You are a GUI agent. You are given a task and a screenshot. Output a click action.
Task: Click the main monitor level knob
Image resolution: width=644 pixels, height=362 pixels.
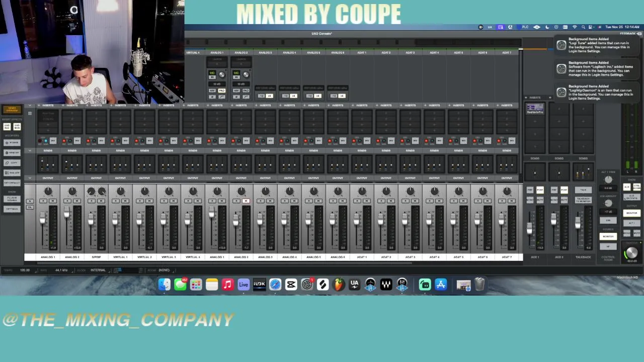coord(631,253)
